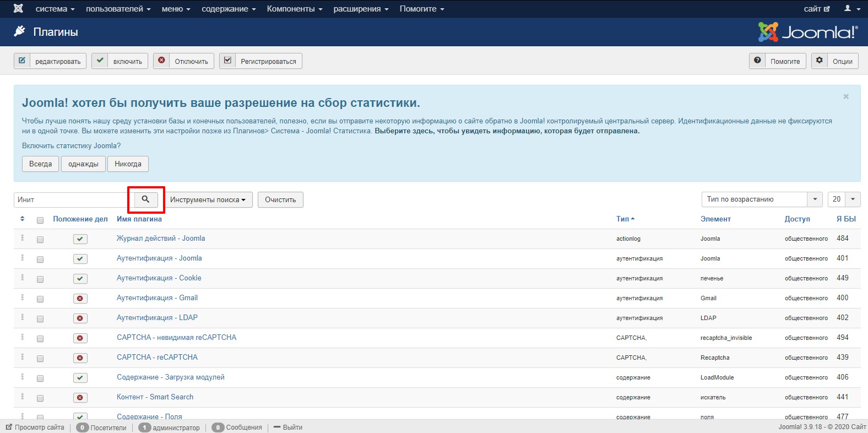The height and width of the screenshot is (433, 868).
Task: Click the редактировать toolbar button
Action: [50, 61]
